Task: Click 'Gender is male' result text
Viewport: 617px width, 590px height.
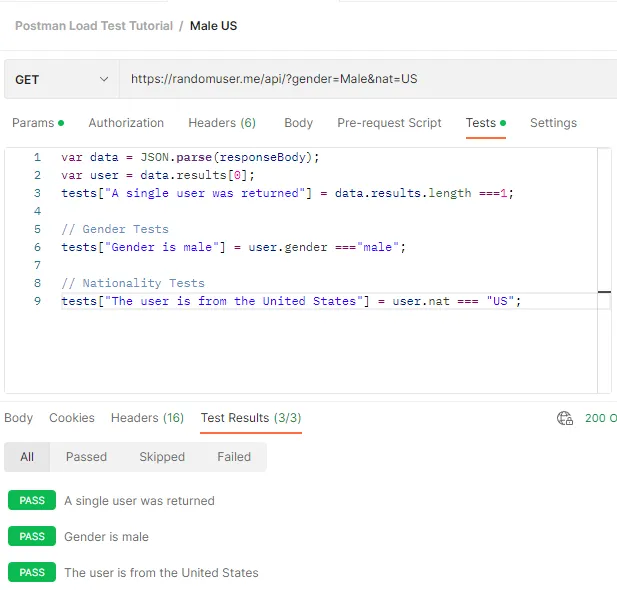Action: 106,536
